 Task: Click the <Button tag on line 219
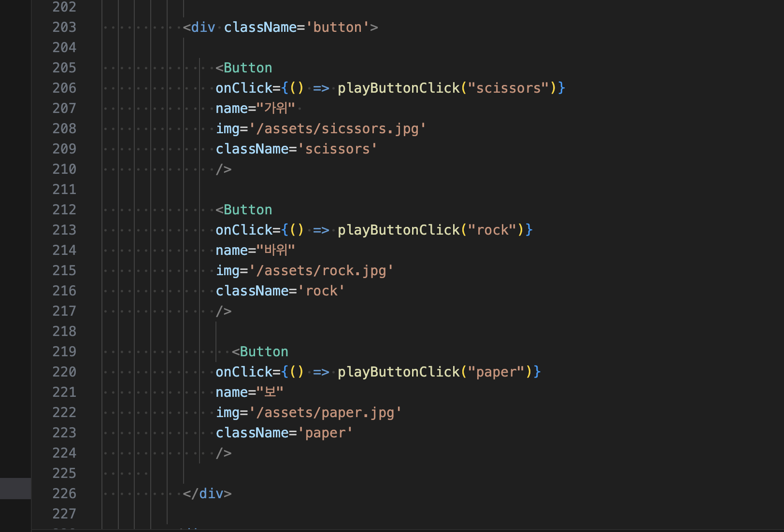pos(260,351)
